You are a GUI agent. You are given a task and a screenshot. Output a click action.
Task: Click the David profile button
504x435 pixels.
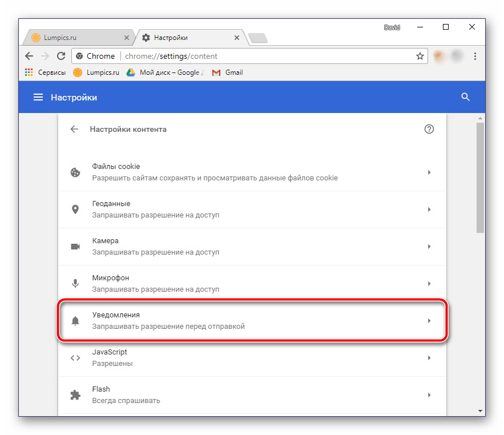coord(392,27)
